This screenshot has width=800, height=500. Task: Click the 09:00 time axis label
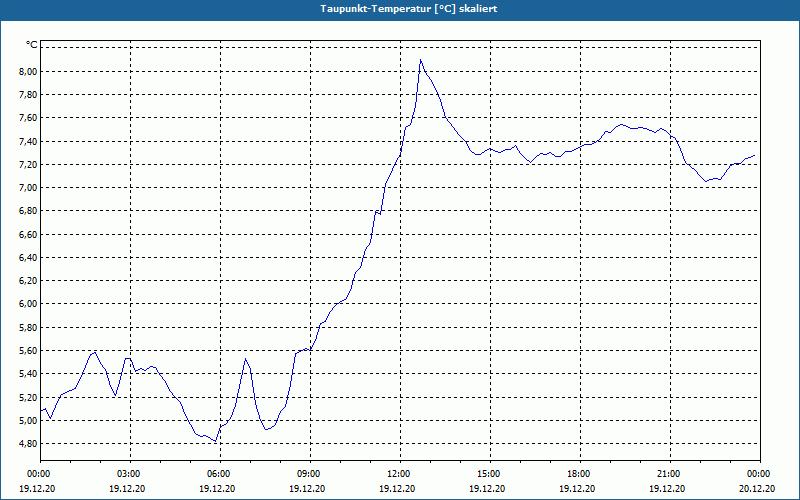click(310, 474)
